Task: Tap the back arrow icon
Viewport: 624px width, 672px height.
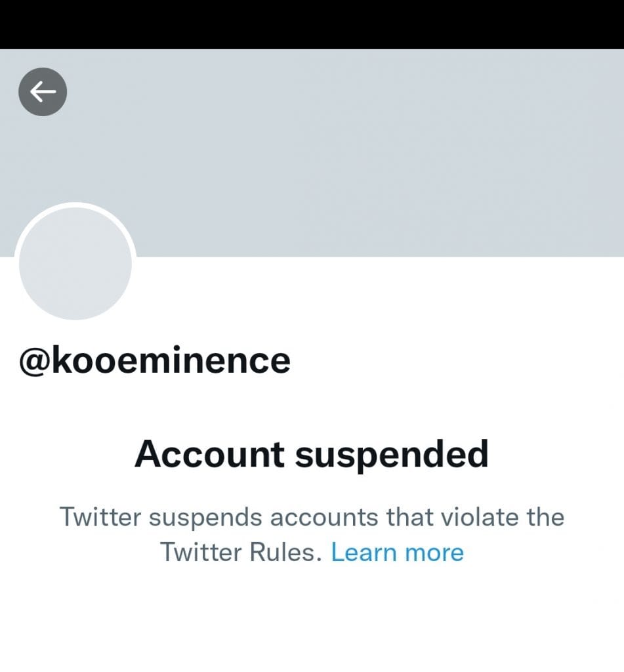Action: coord(43,93)
